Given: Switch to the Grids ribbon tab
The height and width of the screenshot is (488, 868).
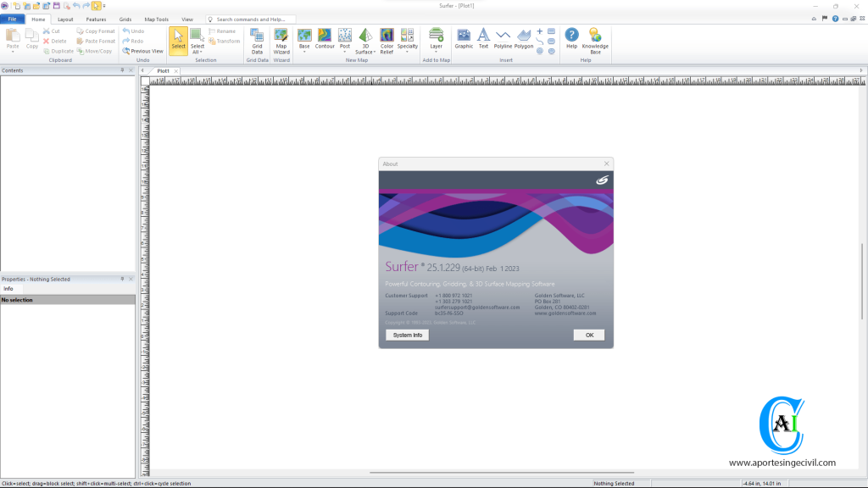Looking at the screenshot, I should (x=124, y=19).
